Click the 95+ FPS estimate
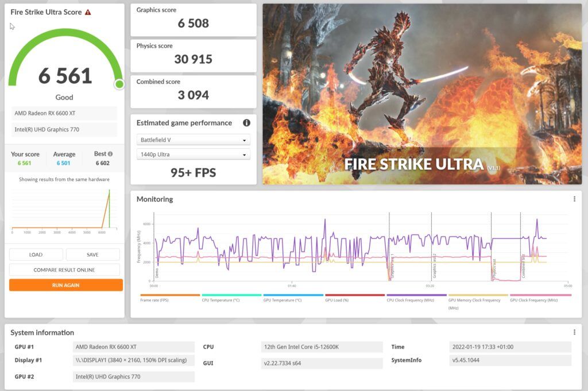588x391 pixels. (x=193, y=172)
